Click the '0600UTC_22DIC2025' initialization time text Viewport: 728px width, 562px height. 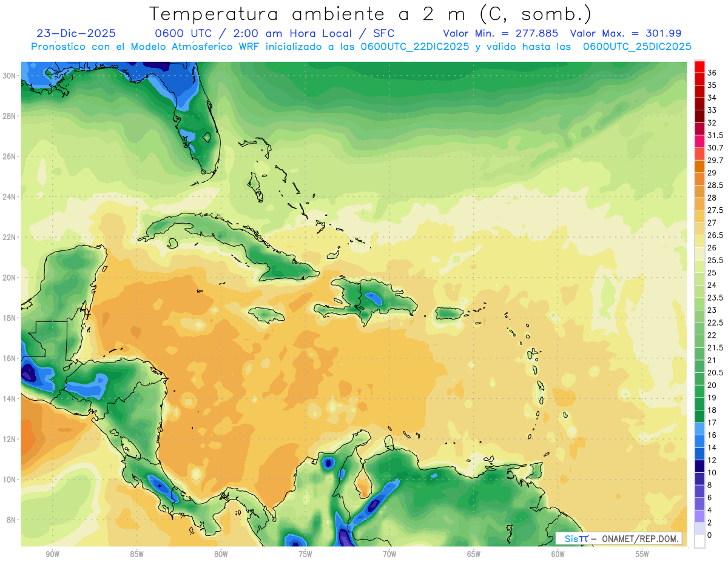(414, 46)
